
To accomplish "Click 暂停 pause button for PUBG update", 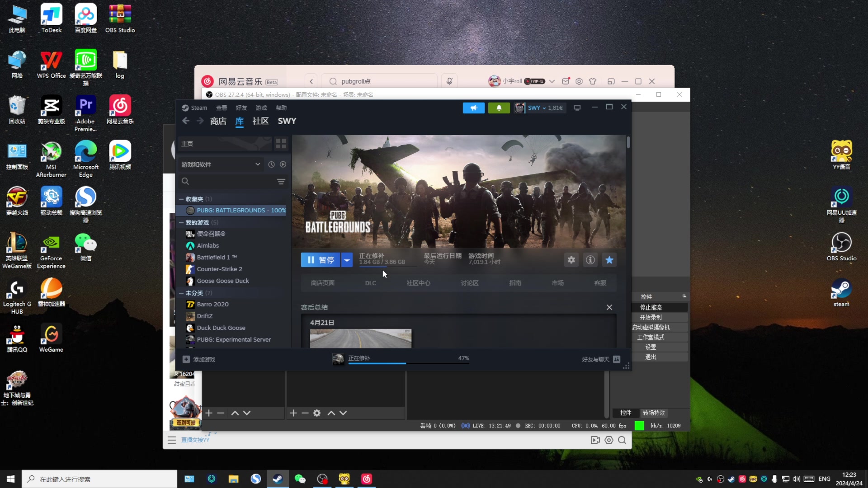I will coord(321,259).
